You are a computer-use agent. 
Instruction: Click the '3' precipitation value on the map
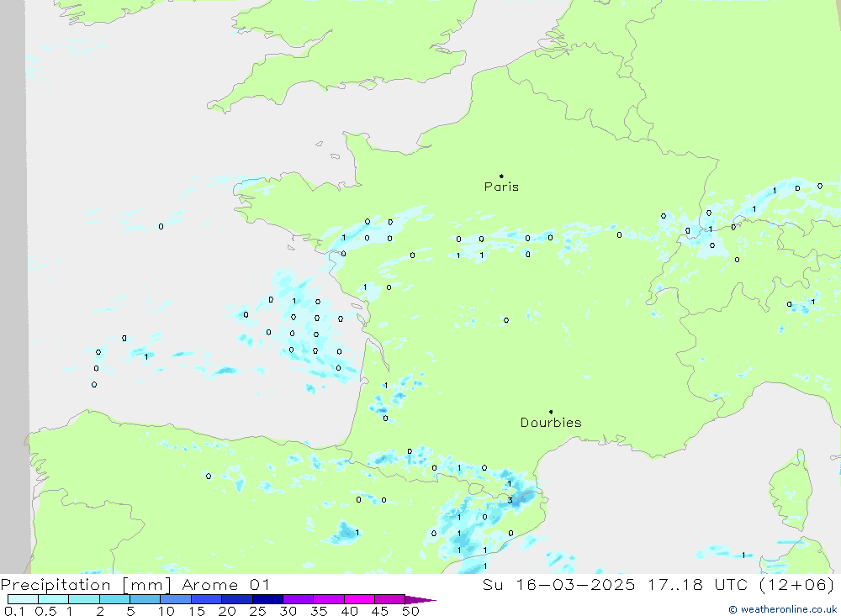click(510, 501)
